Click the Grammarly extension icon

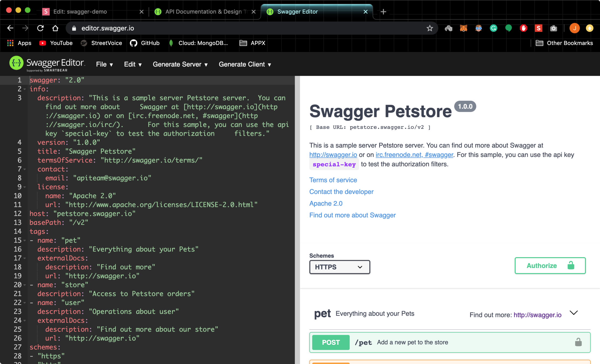(x=493, y=28)
